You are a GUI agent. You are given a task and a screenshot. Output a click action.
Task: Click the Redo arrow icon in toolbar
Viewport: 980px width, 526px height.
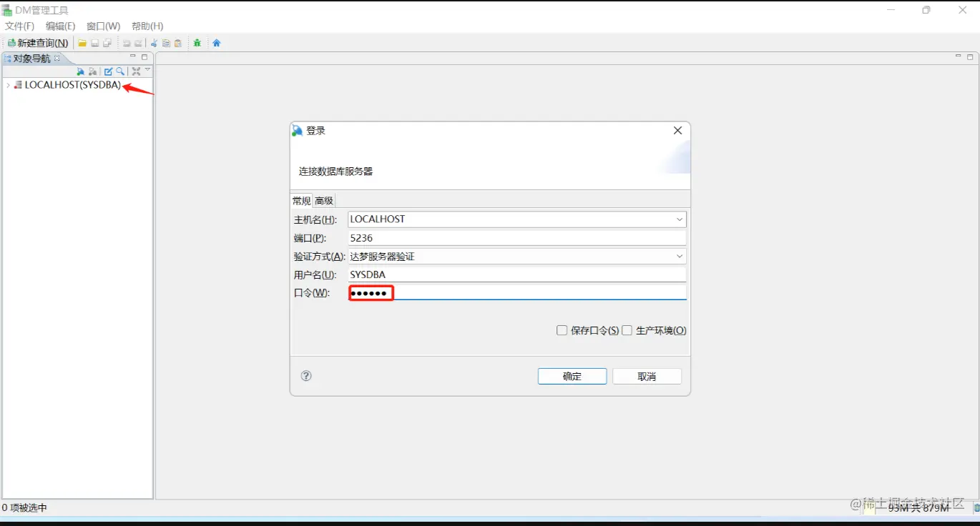[x=138, y=43]
